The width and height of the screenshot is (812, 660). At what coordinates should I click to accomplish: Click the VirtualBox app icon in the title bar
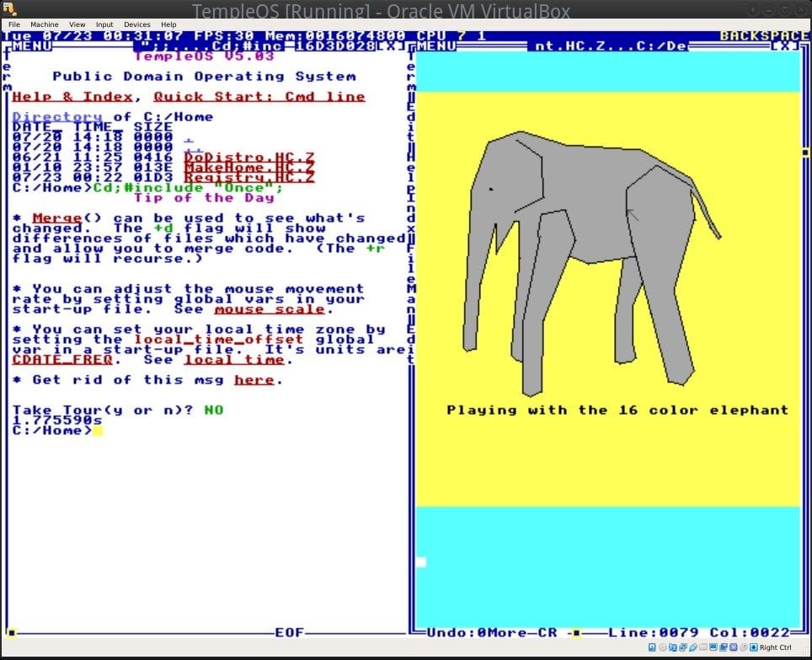[x=9, y=8]
